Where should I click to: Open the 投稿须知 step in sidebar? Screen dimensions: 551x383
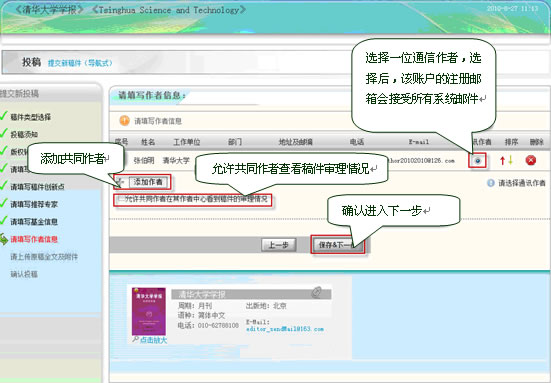point(24,134)
